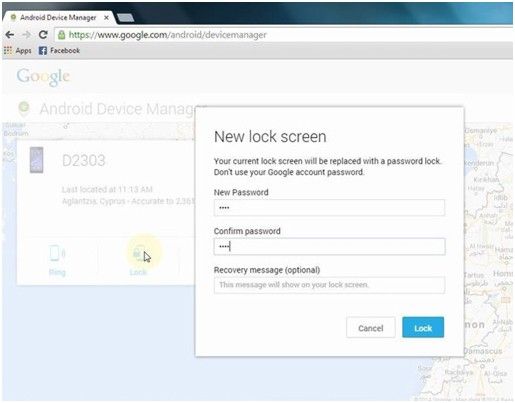Click the New Password field

tap(329, 208)
